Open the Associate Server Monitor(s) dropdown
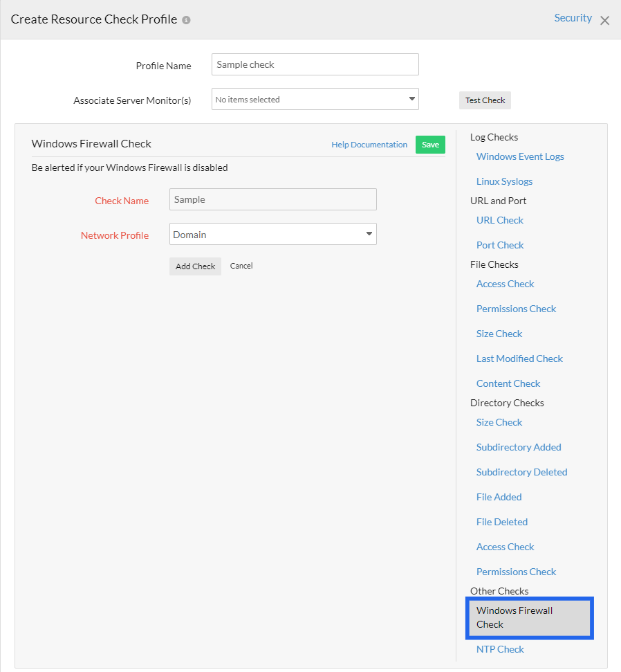621x672 pixels. [315, 99]
